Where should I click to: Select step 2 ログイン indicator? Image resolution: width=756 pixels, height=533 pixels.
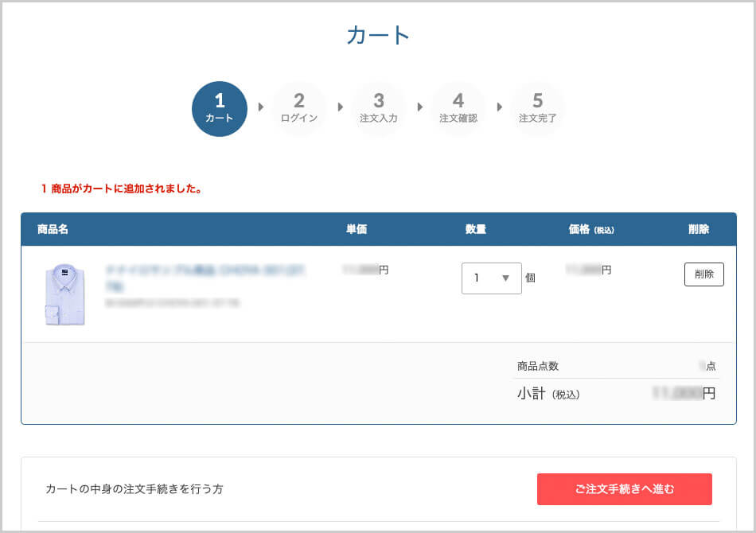(299, 109)
